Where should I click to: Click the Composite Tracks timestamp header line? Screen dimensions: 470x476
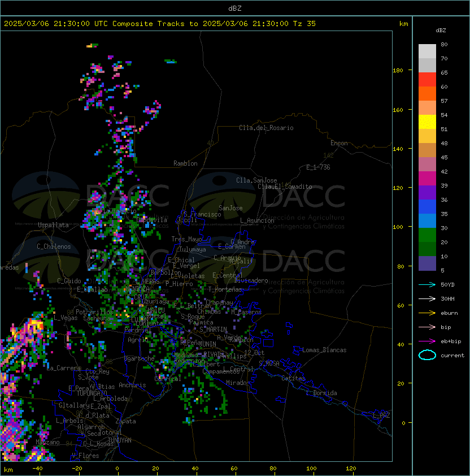(x=160, y=24)
